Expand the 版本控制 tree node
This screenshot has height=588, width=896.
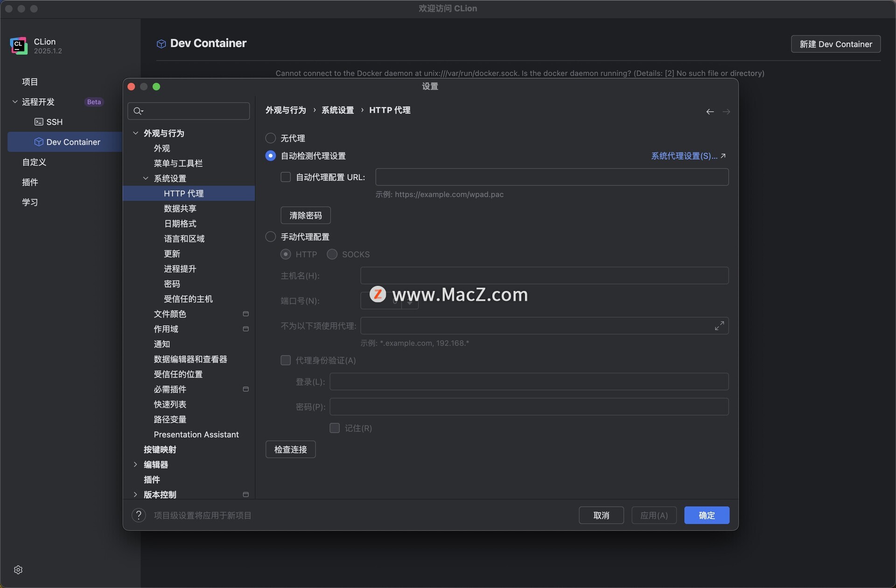point(135,495)
